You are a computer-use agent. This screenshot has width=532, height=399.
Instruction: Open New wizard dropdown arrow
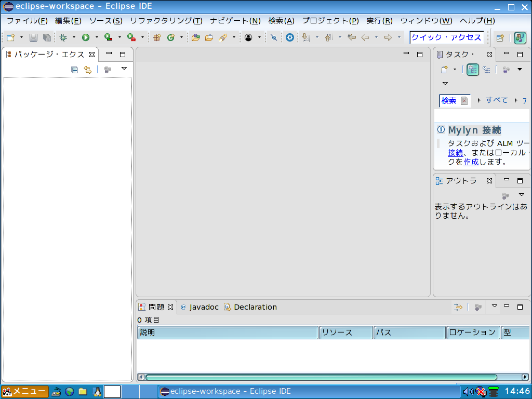tap(21, 37)
